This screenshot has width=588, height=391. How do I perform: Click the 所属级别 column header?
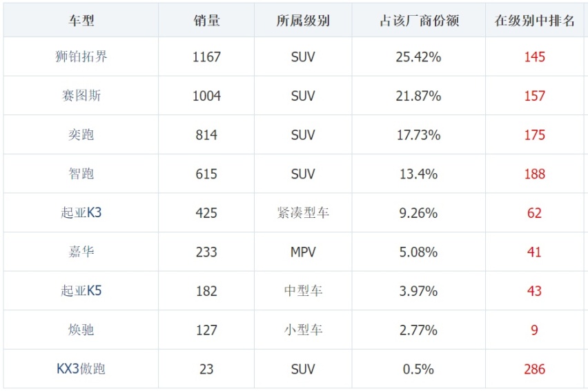[x=303, y=20]
